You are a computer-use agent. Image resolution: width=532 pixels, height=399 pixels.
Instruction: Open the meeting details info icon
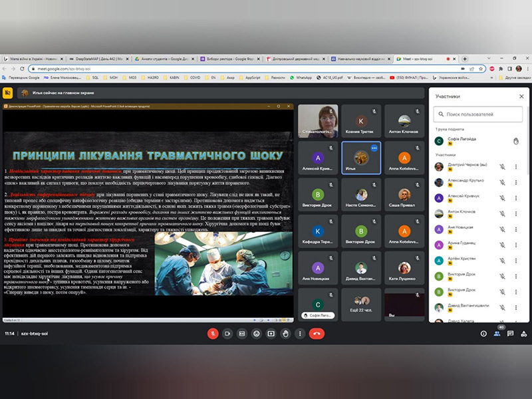483,333
